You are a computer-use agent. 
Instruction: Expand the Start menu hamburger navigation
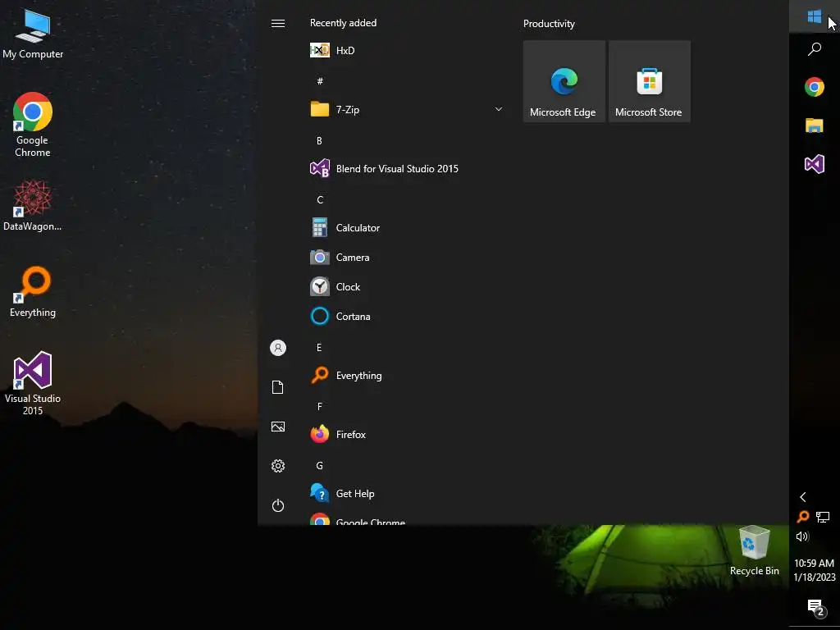[x=277, y=23]
